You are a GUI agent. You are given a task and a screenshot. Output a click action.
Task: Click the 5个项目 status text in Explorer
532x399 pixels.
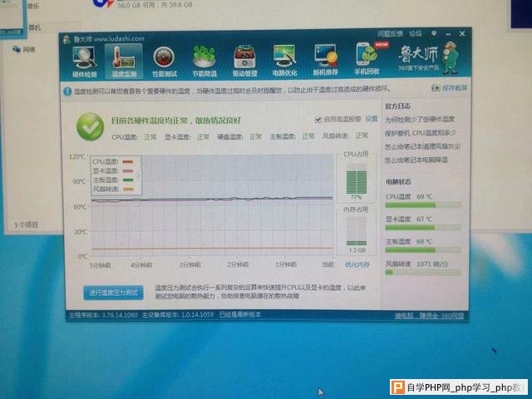coord(26,224)
